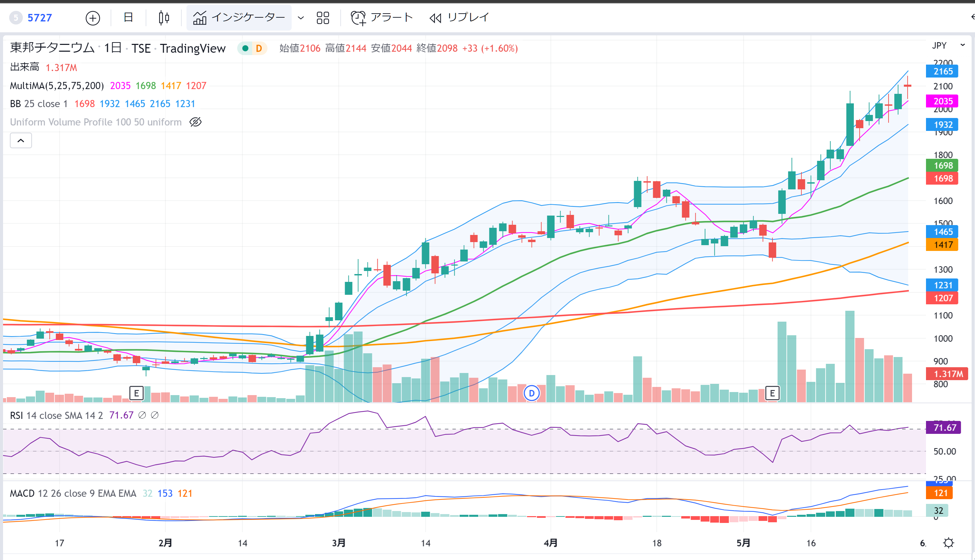975x560 pixels.
Task: Click the 1932 Bollinger band price label
Action: pyautogui.click(x=942, y=125)
